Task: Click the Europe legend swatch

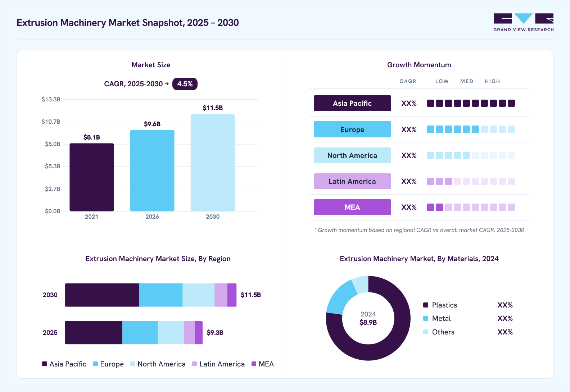Action: tap(95, 364)
